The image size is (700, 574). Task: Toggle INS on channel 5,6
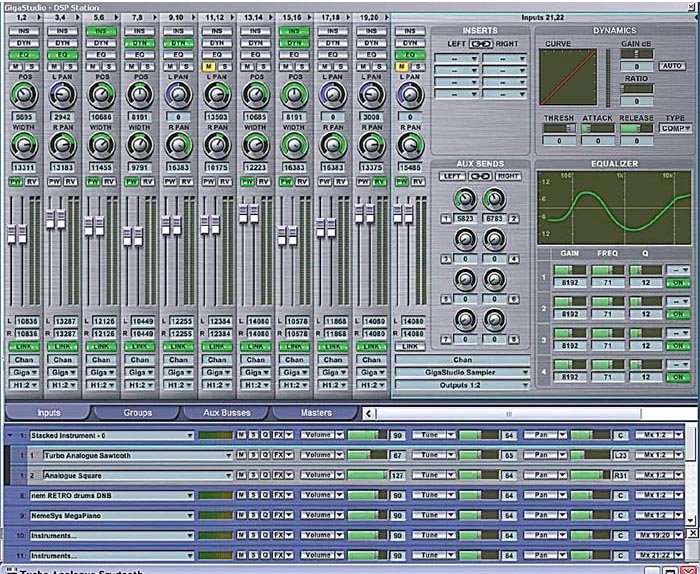101,31
